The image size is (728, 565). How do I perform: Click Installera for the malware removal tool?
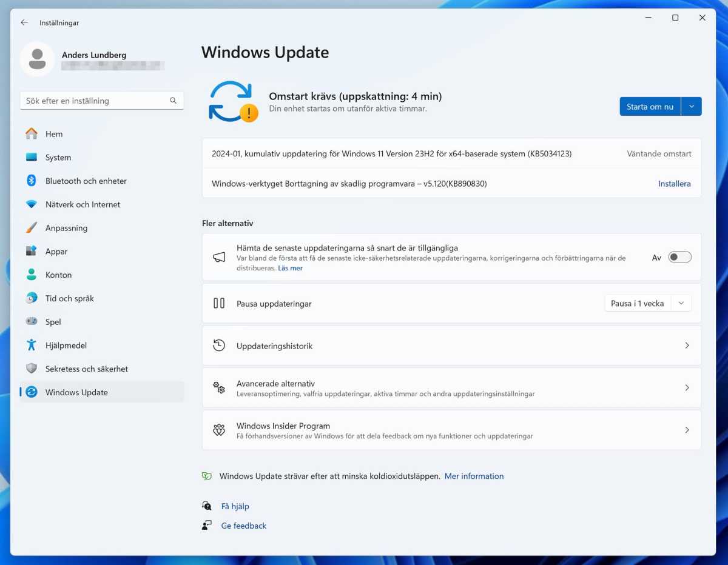(675, 184)
